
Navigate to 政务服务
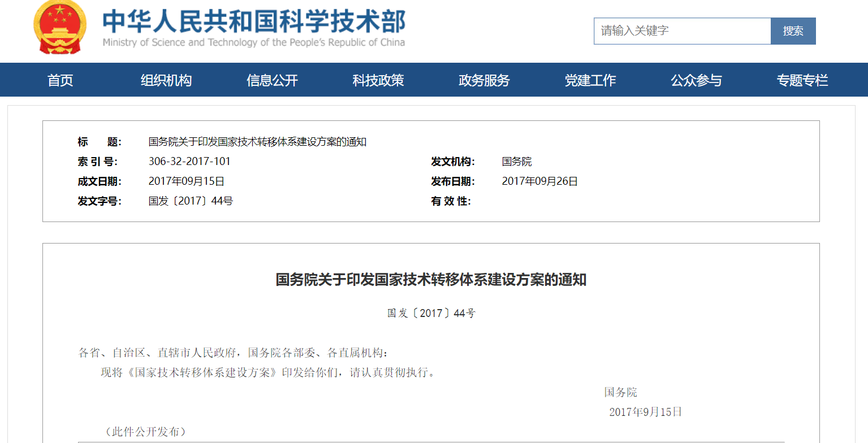pos(484,80)
